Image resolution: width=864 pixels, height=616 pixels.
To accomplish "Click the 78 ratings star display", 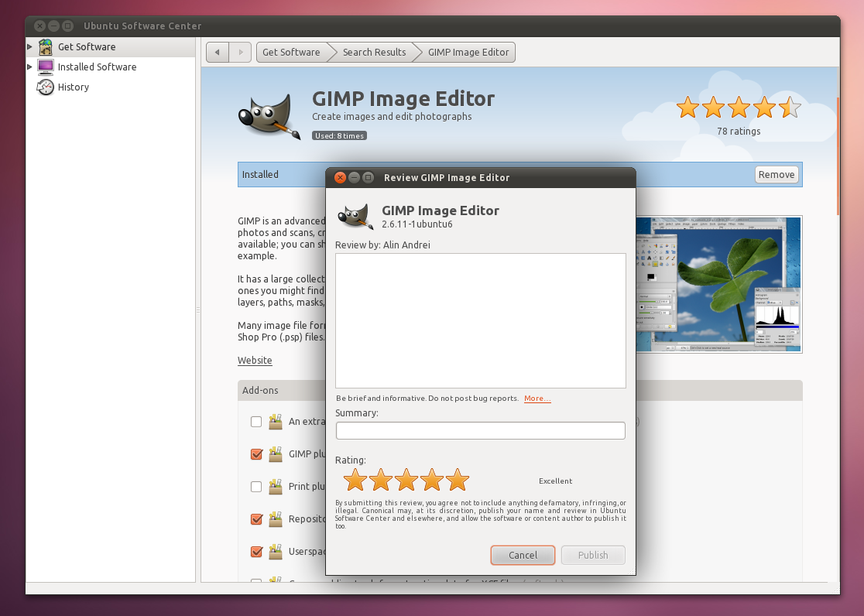I will [739, 108].
